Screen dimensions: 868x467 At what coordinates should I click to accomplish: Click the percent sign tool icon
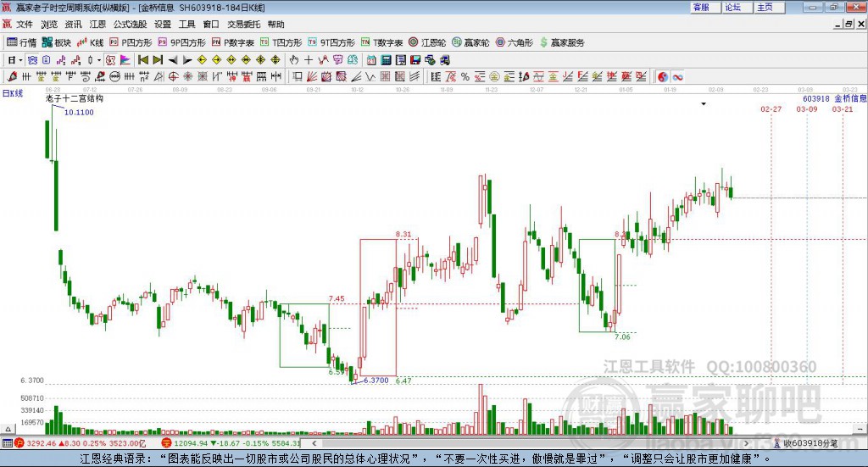pos(465,77)
